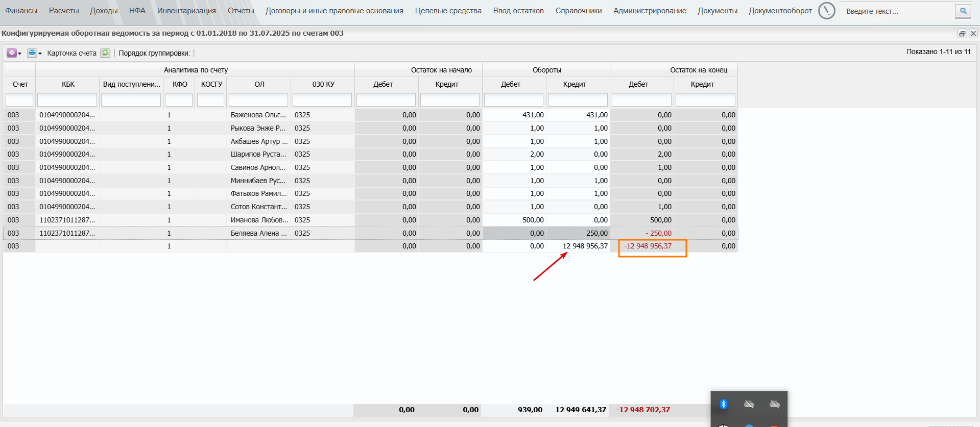This screenshot has height=427, width=980.
Task: Click the КОСГУ column header
Action: (x=211, y=84)
